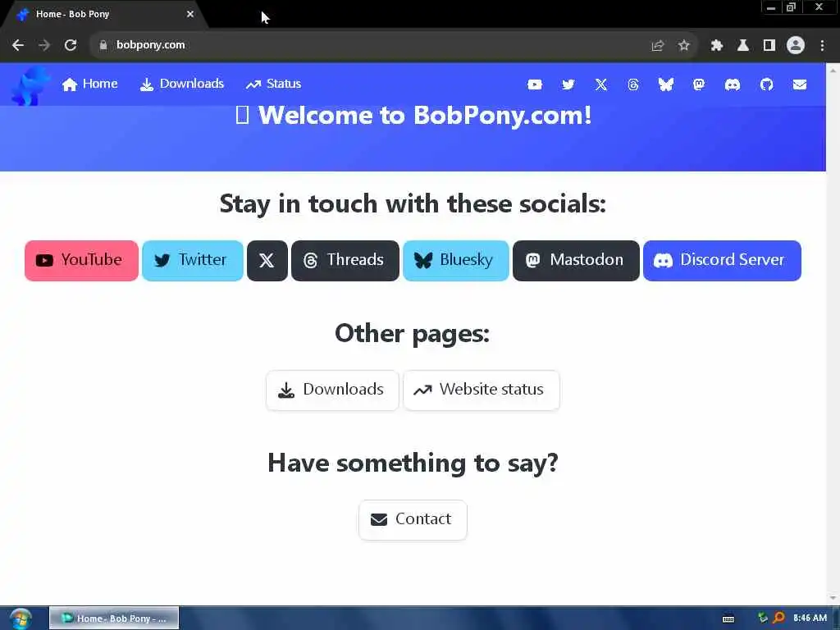The image size is (840, 630).
Task: Open the Downloads button under Other pages
Action: [332, 390]
